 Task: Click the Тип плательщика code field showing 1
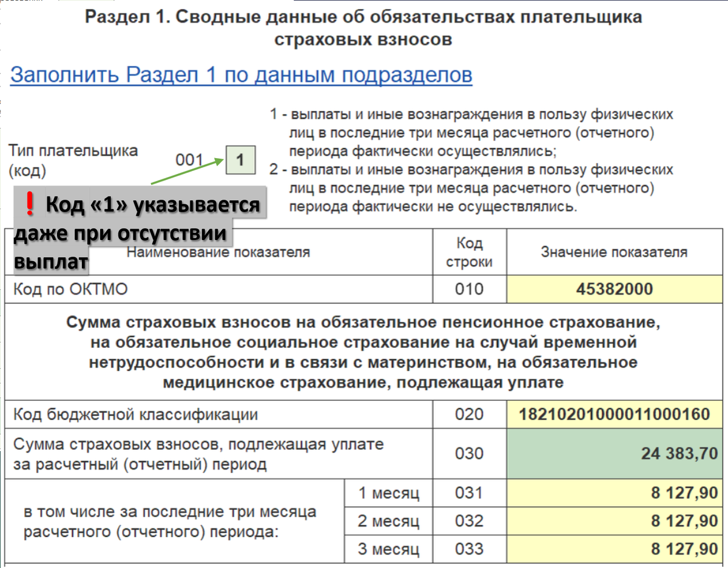click(241, 159)
